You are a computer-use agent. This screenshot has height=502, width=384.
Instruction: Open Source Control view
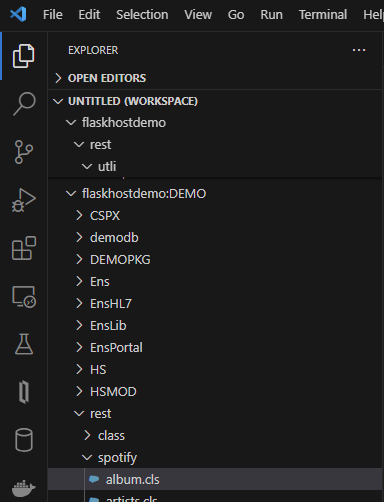[24, 152]
